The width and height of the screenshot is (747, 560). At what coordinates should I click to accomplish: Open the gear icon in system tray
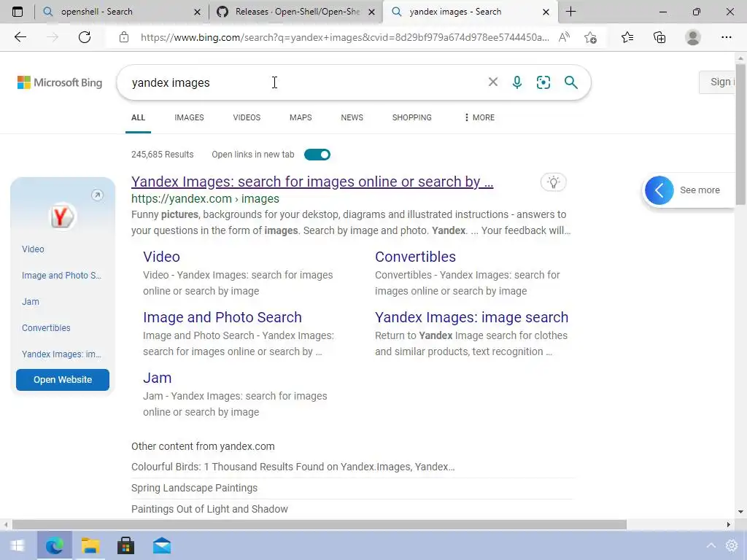coord(731,545)
